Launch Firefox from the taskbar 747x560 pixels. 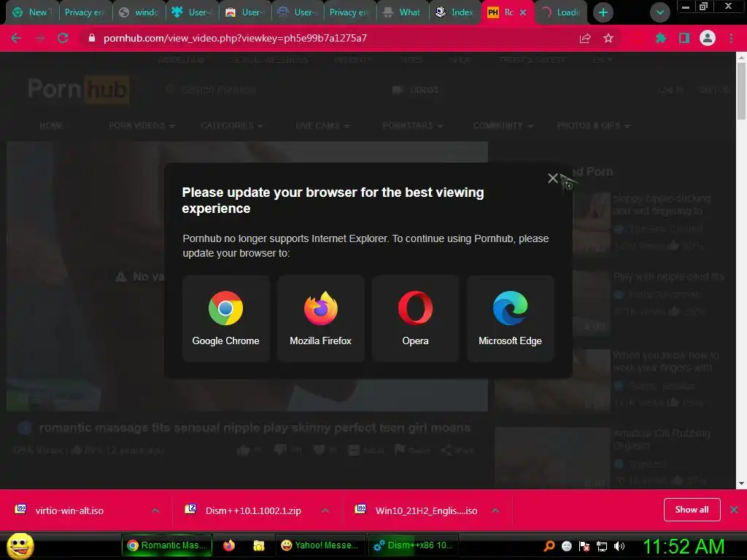(229, 545)
